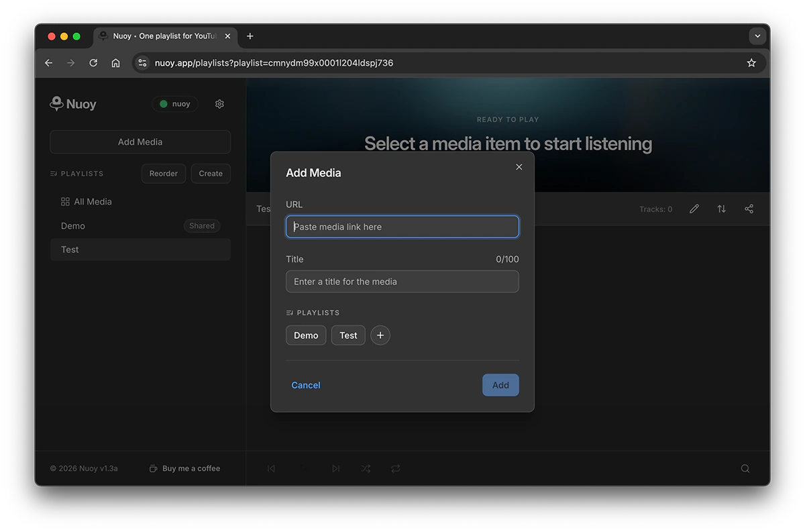Click the Shared badge on Demo playlist
The height and width of the screenshot is (532, 805).
(x=202, y=226)
